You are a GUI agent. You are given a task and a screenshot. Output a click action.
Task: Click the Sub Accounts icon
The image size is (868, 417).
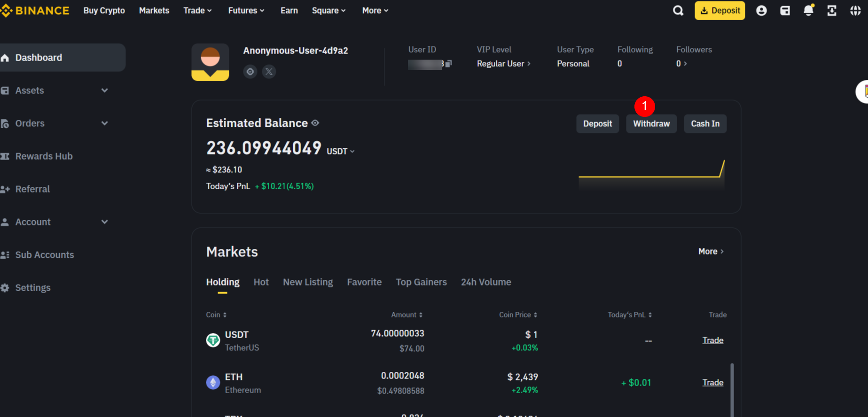click(5, 255)
